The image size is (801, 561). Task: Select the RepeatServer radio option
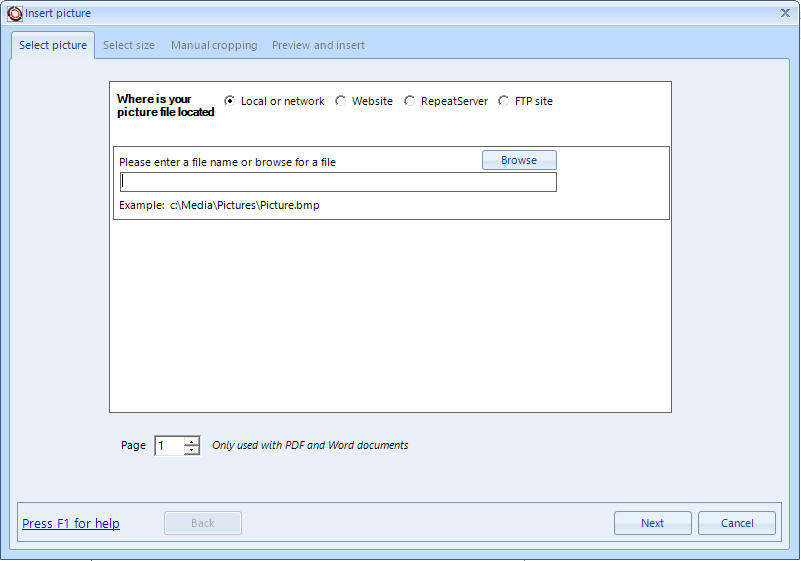click(x=410, y=101)
